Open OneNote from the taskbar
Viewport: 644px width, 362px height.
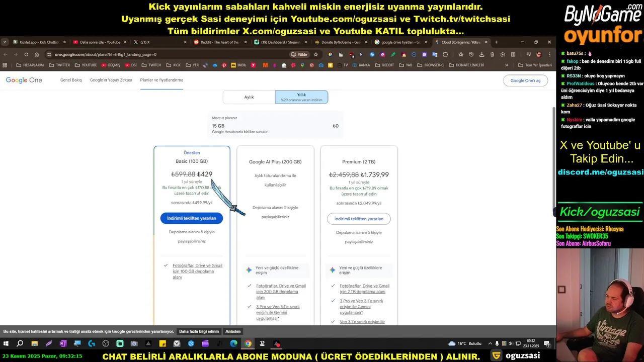[63, 344]
